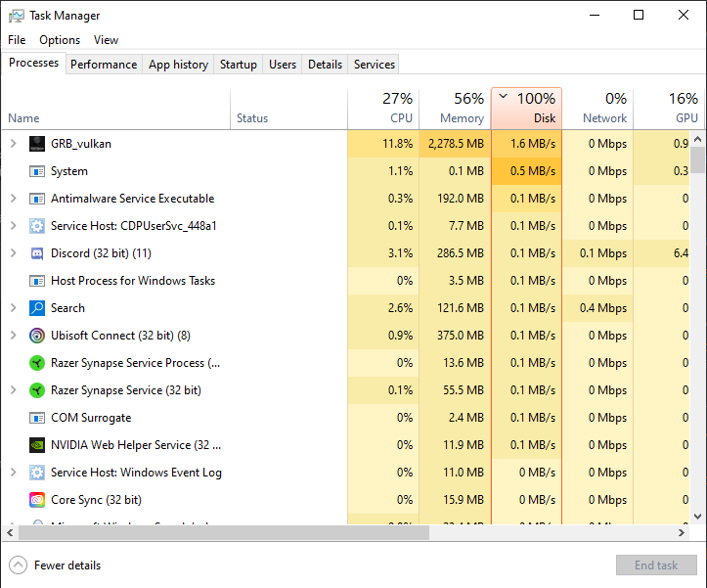Expand Razer Synapse Service (32 bit)
This screenshot has width=707, height=588.
[13, 390]
